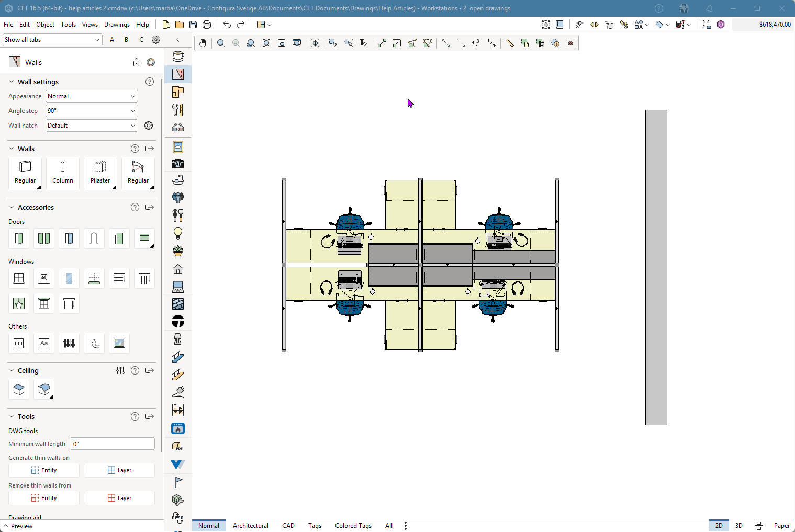
Task: Open Ceiling section sliders settings
Action: [120, 370]
